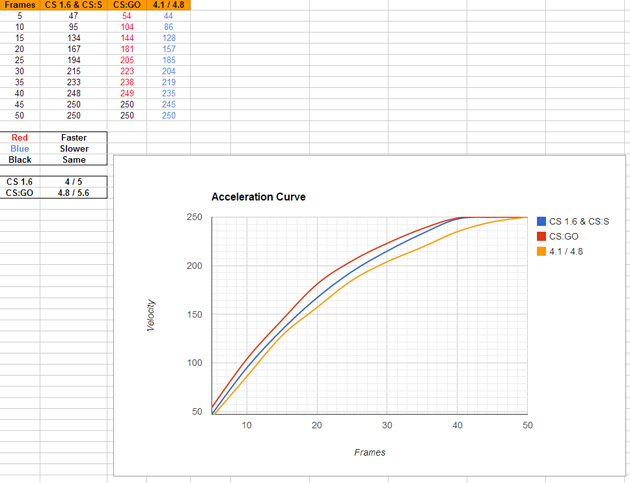This screenshot has height=483, width=630.
Task: Select the cell containing Blue
Action: (x=20, y=148)
